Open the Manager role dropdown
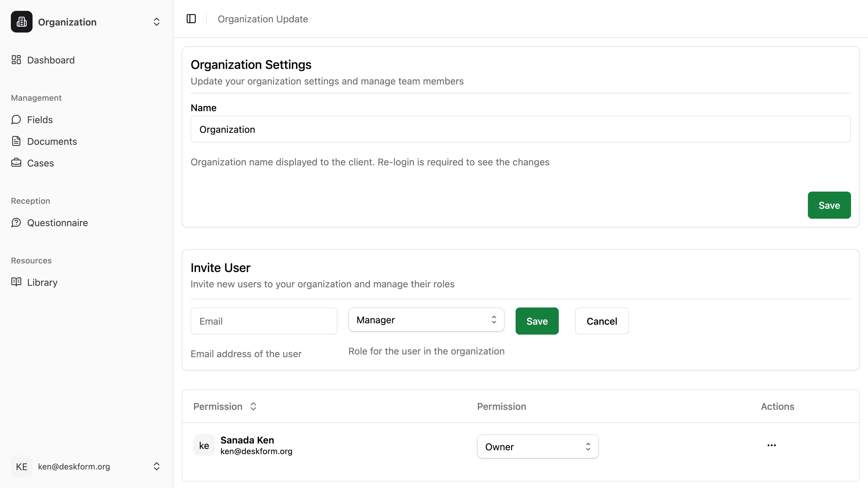868x488 pixels. coord(426,320)
